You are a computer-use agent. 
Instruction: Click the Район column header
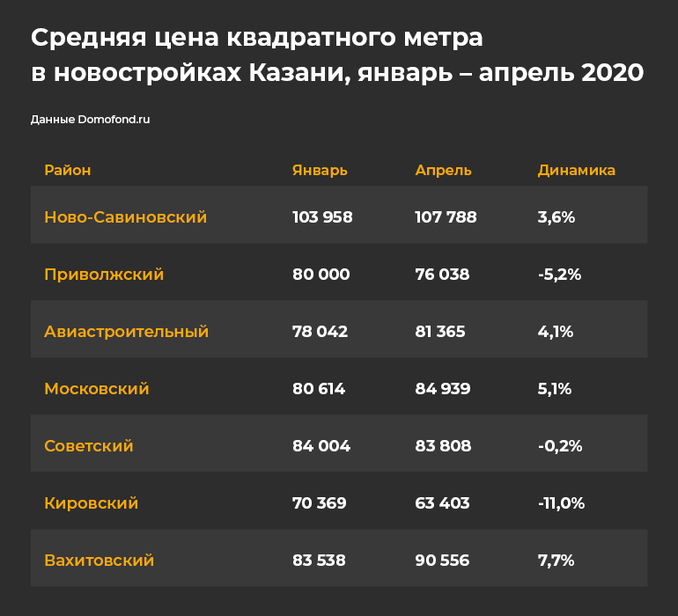click(68, 170)
